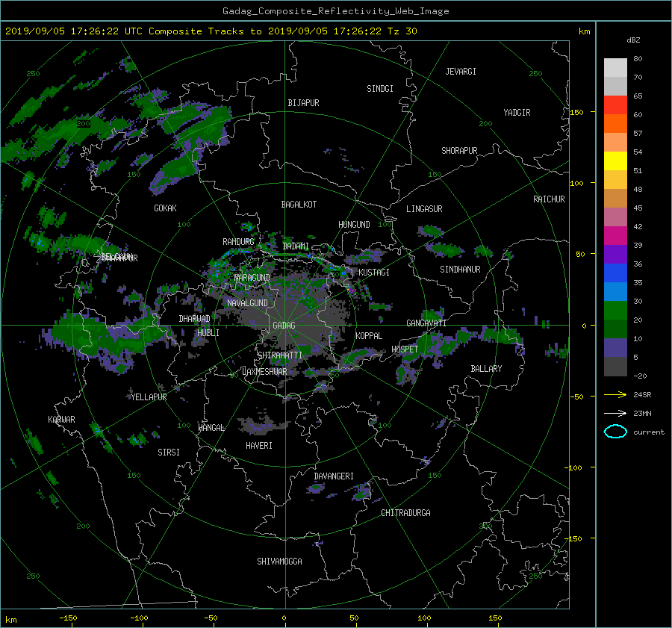Select the SINDHANUR label
The height and width of the screenshot is (628, 672).
point(460,270)
